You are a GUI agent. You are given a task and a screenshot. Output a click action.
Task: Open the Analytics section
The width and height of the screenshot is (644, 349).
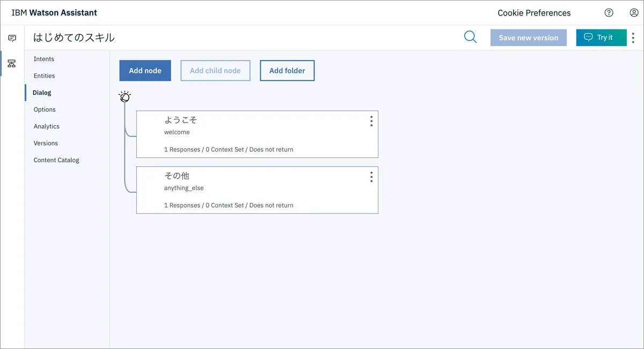[47, 126]
